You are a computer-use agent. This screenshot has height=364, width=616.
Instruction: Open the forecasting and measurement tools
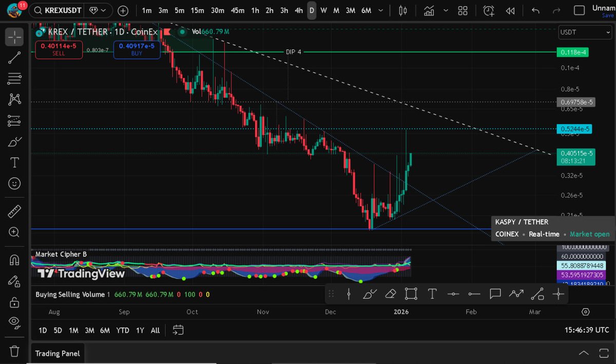pyautogui.click(x=14, y=120)
